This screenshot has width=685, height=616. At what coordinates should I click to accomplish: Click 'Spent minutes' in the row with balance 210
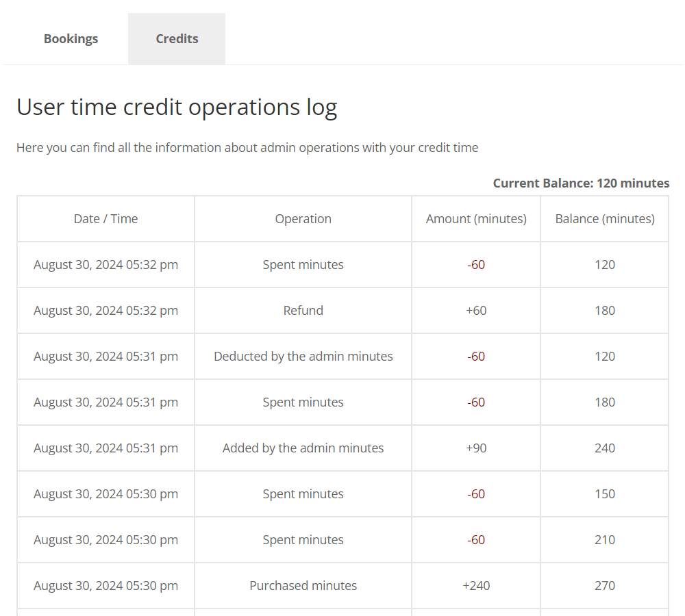tap(303, 539)
